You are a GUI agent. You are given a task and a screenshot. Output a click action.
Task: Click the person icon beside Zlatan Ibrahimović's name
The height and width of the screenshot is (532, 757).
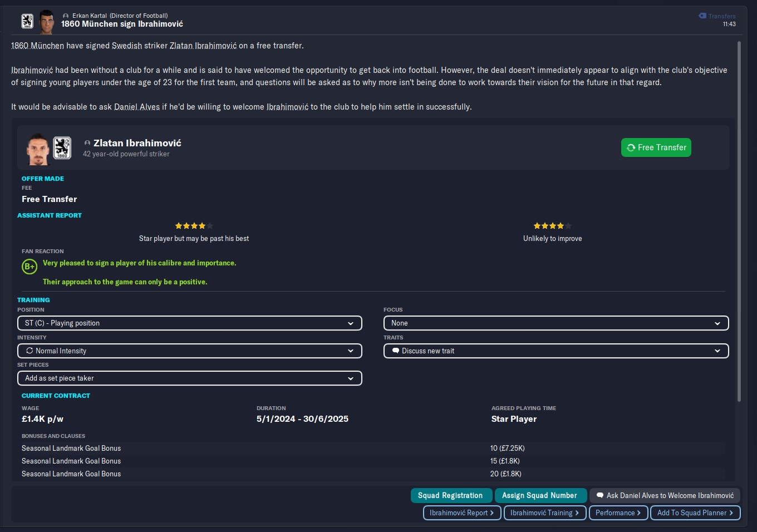pyautogui.click(x=87, y=143)
